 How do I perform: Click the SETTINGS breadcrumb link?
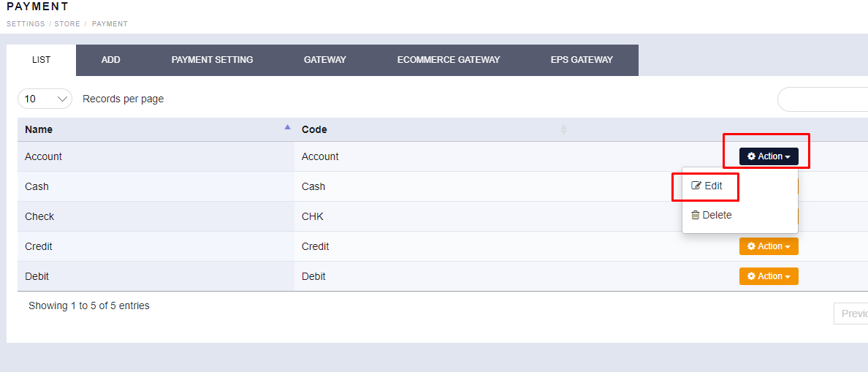(x=23, y=24)
